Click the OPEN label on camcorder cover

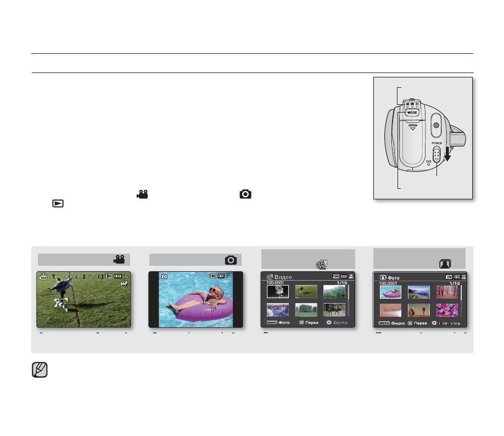pyautogui.click(x=413, y=125)
